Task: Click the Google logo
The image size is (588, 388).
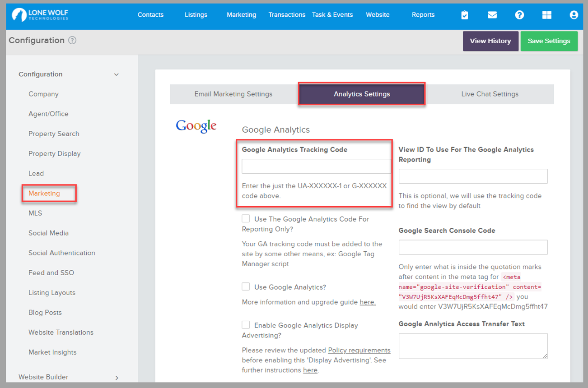Action: [196, 126]
